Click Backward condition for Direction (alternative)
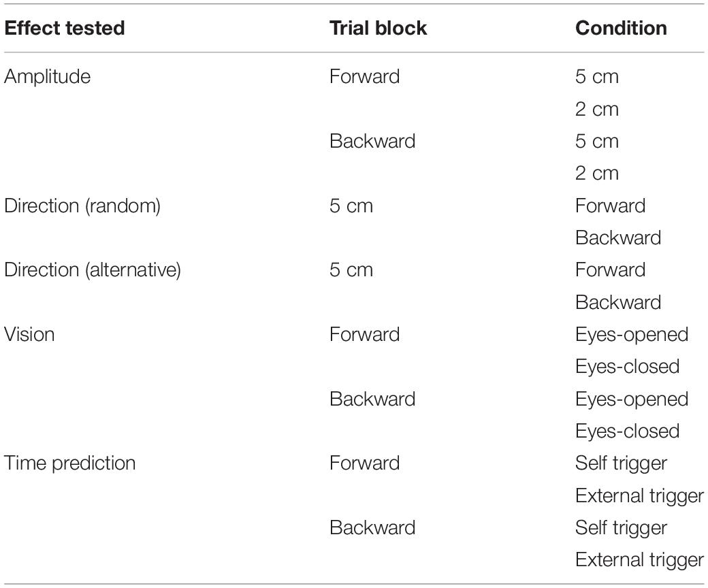The image size is (708, 588). [x=618, y=302]
